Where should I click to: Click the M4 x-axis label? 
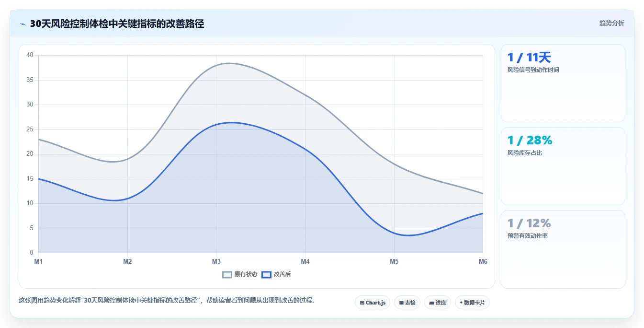(305, 261)
